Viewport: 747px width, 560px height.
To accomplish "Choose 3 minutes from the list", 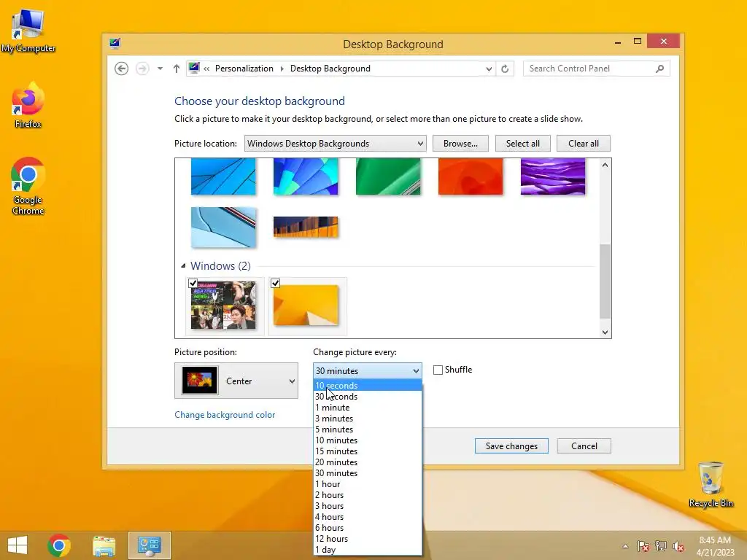I will (x=368, y=418).
